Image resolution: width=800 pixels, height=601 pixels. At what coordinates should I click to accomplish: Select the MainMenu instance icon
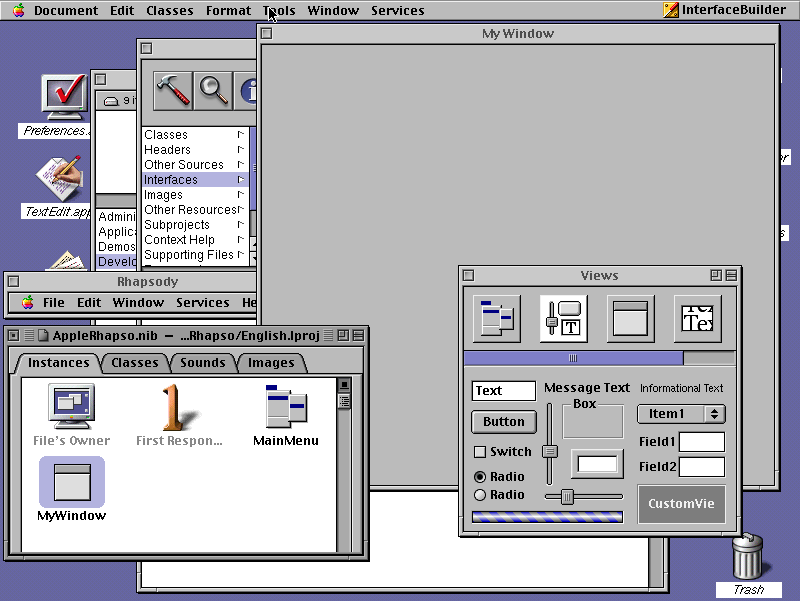[x=286, y=407]
